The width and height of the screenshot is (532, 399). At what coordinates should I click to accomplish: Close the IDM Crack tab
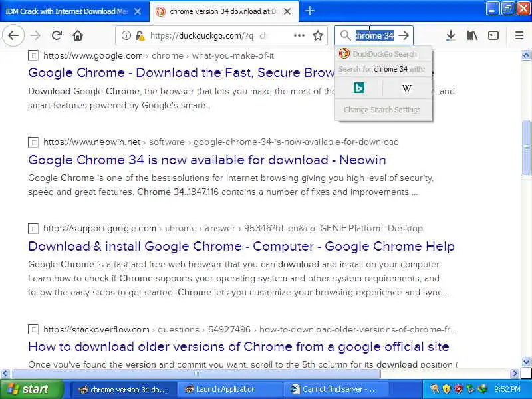pos(138,11)
